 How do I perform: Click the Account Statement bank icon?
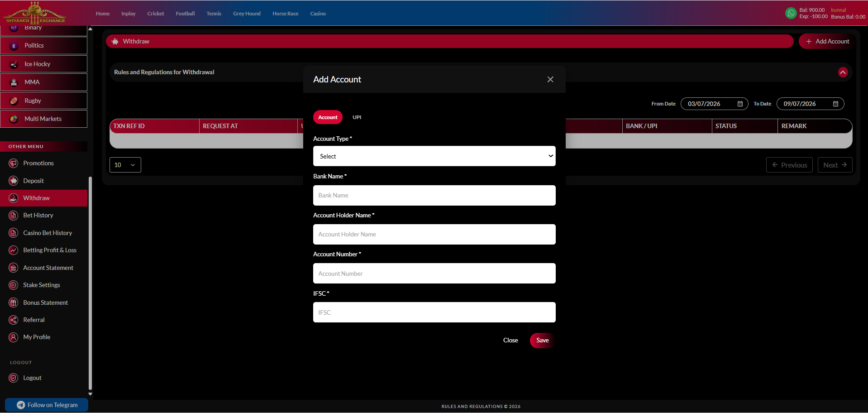click(14, 268)
